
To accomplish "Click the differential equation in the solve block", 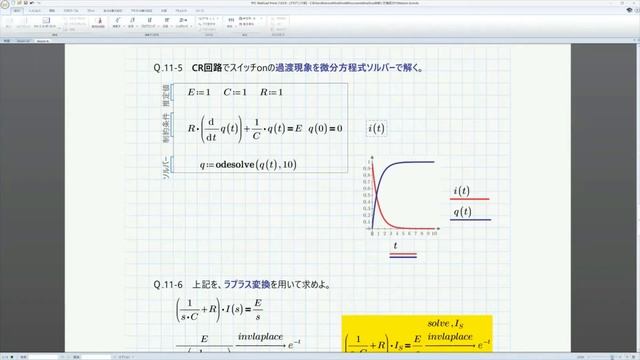I will click(244, 129).
